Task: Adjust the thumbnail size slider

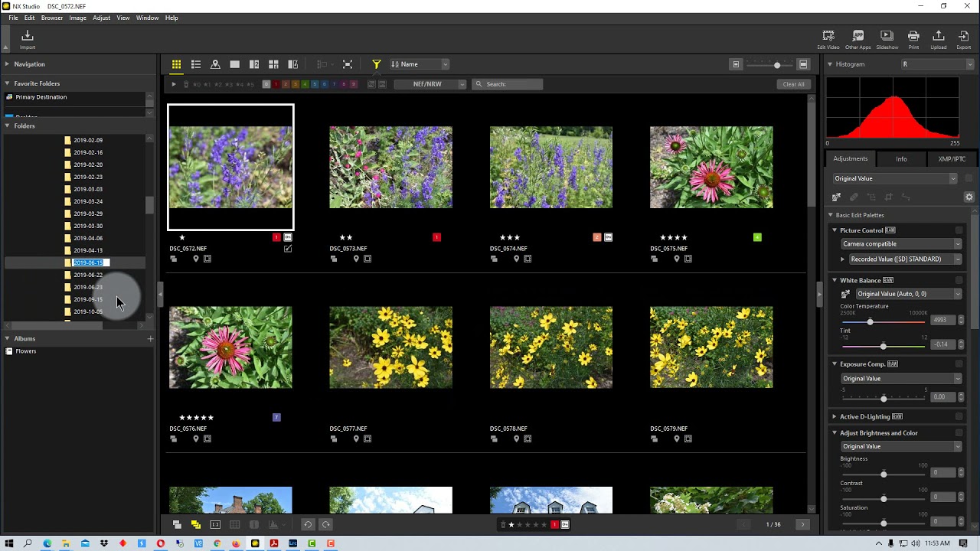Action: [x=777, y=65]
